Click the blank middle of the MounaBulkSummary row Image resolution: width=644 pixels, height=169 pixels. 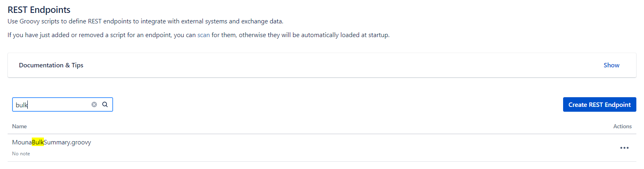pos(322,148)
